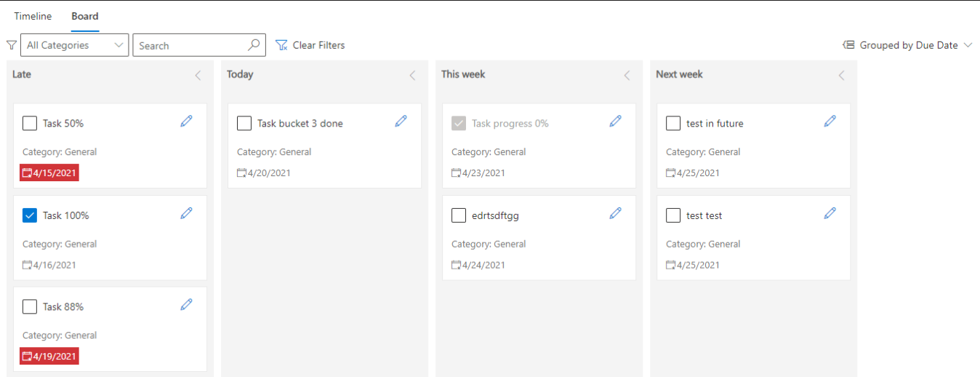Select the Board tab
This screenshot has width=980, height=377.
(x=85, y=16)
